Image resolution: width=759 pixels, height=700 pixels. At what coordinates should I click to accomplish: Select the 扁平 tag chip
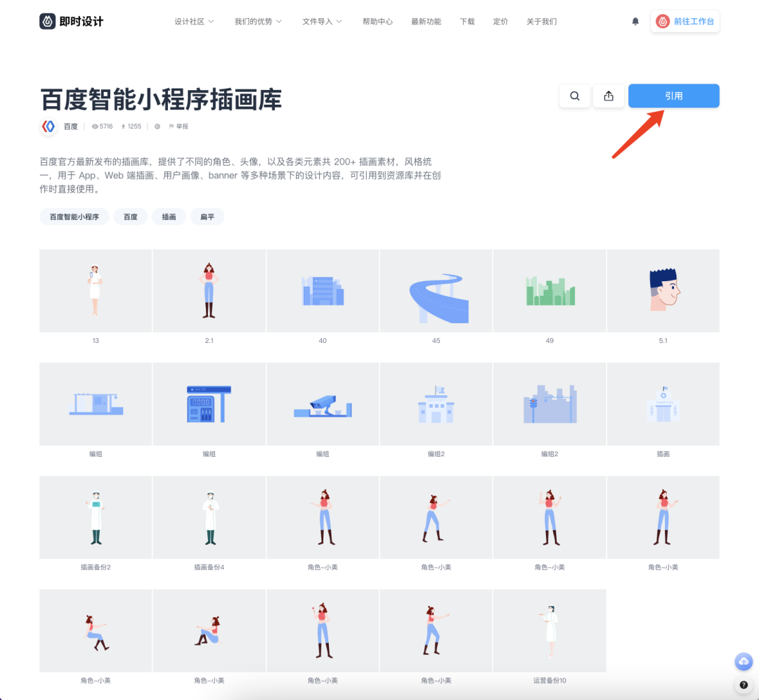[x=207, y=217]
